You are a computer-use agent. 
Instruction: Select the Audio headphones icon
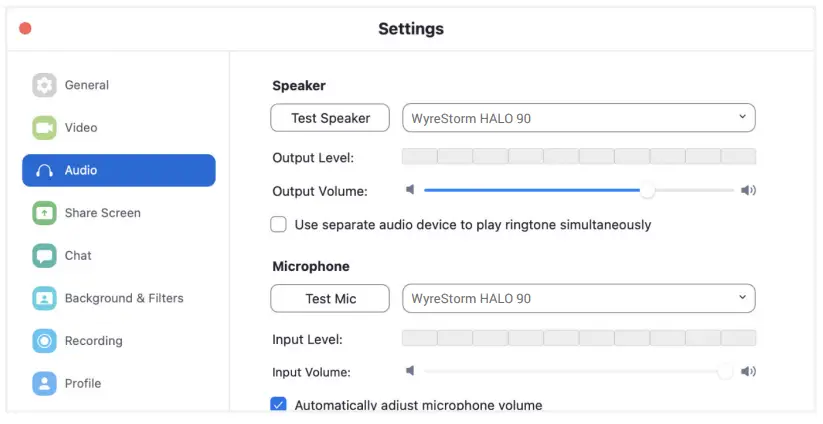click(44, 170)
